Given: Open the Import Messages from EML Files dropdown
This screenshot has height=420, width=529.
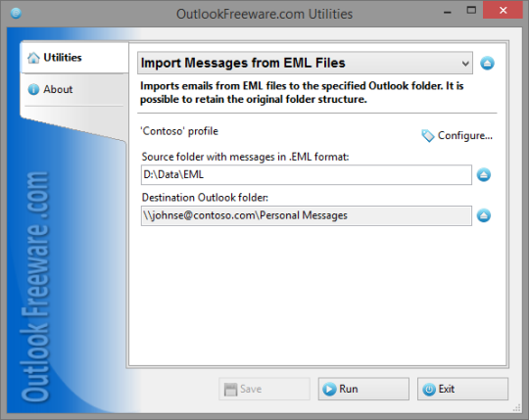Looking at the screenshot, I should [x=305, y=63].
